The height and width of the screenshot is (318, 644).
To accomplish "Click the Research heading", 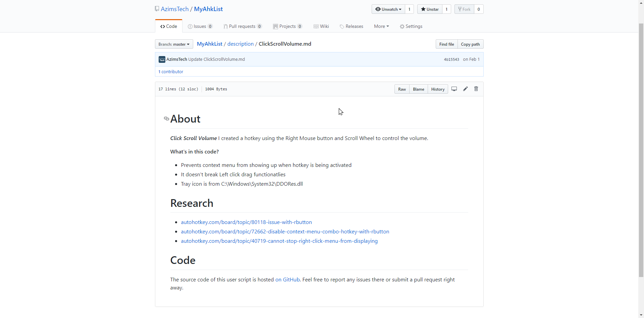I will (192, 203).
